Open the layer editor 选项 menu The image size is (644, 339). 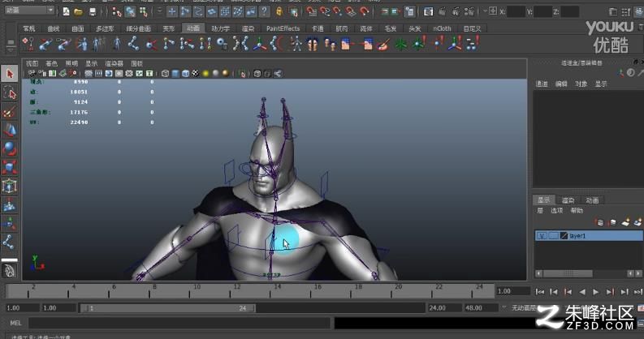[x=556, y=211]
